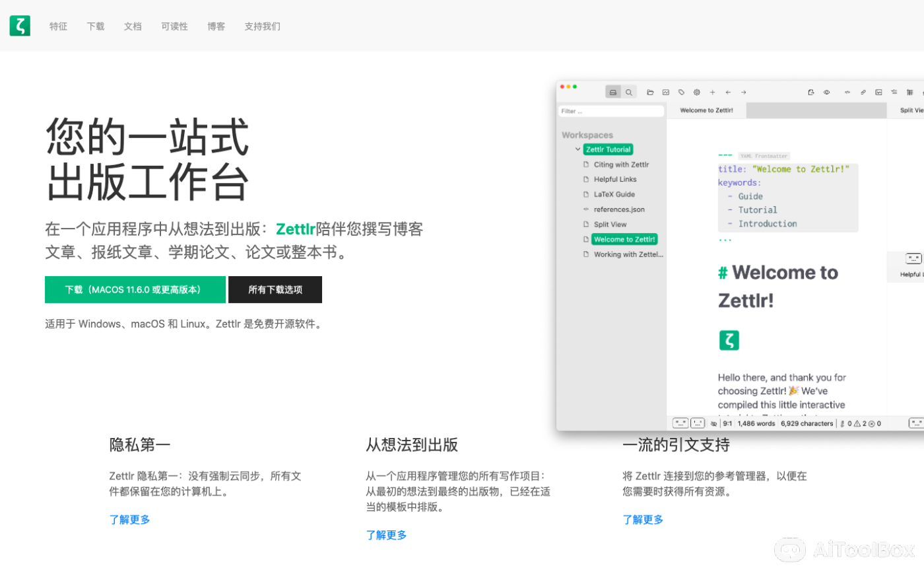
Task: Open a workspace via the folder icon
Action: coord(650,92)
